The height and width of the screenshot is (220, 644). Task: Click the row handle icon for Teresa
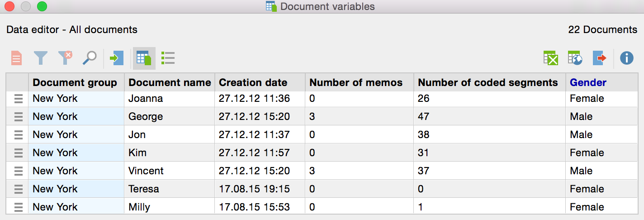18,189
